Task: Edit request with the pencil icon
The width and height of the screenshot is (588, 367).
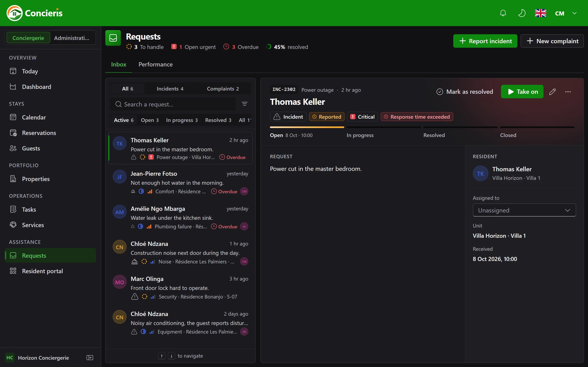Action: point(552,92)
